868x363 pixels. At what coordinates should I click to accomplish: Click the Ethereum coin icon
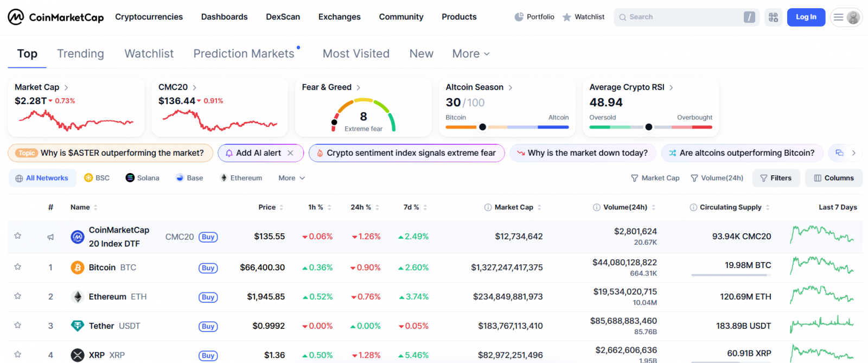(x=78, y=297)
